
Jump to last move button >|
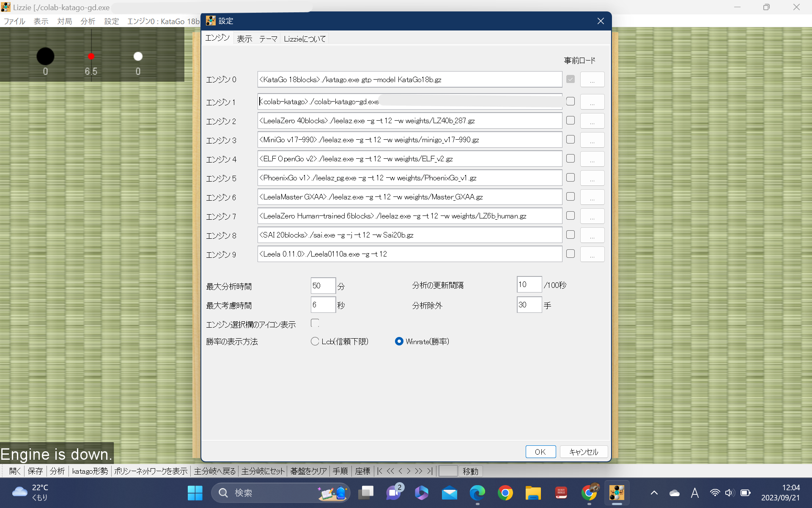pos(430,471)
